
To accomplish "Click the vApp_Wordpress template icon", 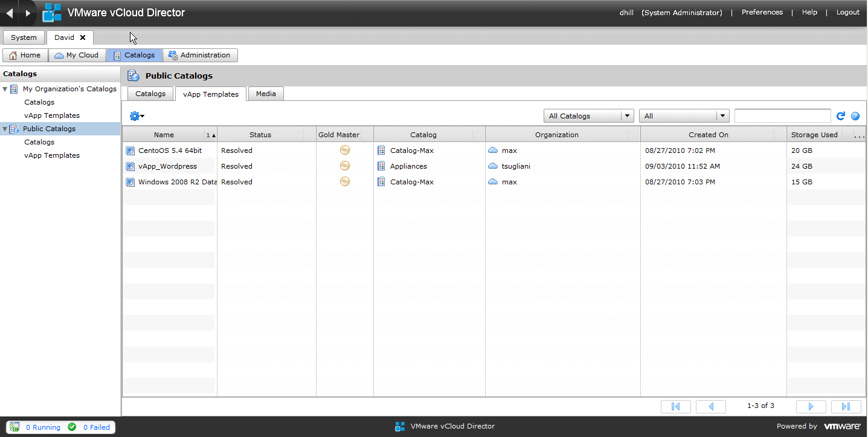I will (130, 166).
